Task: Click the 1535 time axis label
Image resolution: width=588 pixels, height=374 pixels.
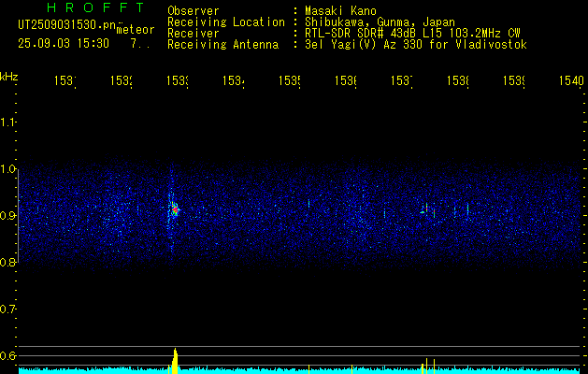Action: pos(290,80)
